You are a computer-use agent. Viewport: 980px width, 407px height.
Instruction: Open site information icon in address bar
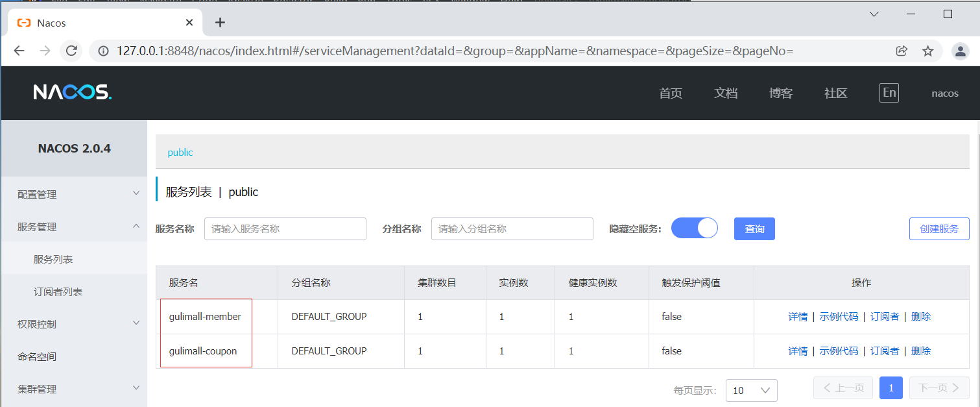tap(102, 51)
